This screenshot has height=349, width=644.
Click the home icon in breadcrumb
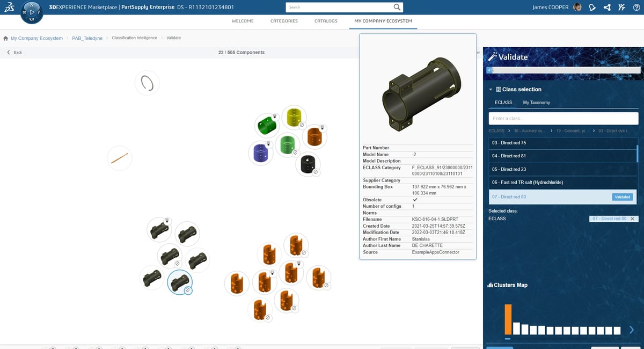[x=5, y=38]
